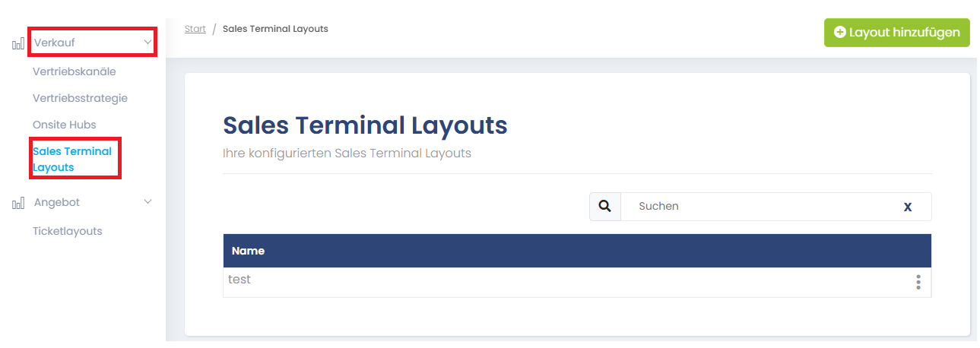
Task: Clear the search with the X icon
Action: [x=907, y=207]
